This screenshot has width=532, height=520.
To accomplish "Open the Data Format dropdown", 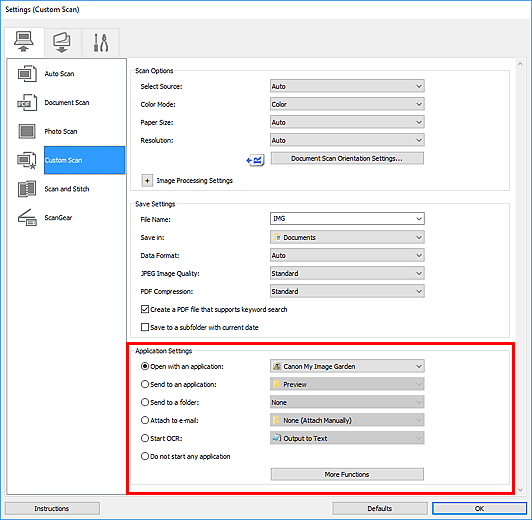I will coord(347,255).
